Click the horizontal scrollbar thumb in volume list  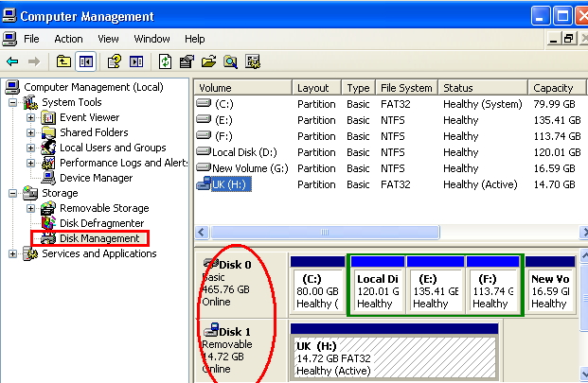(325, 233)
